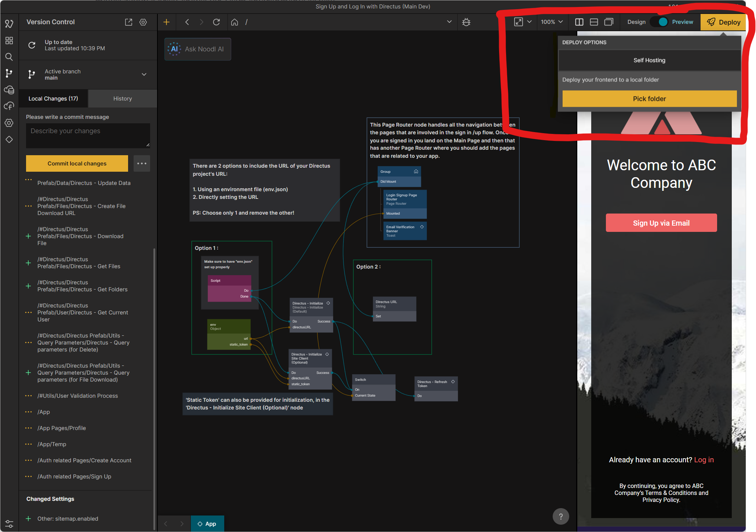This screenshot has height=532, width=756.
Task: Expand the route path dropdown chevron
Action: pos(449,22)
